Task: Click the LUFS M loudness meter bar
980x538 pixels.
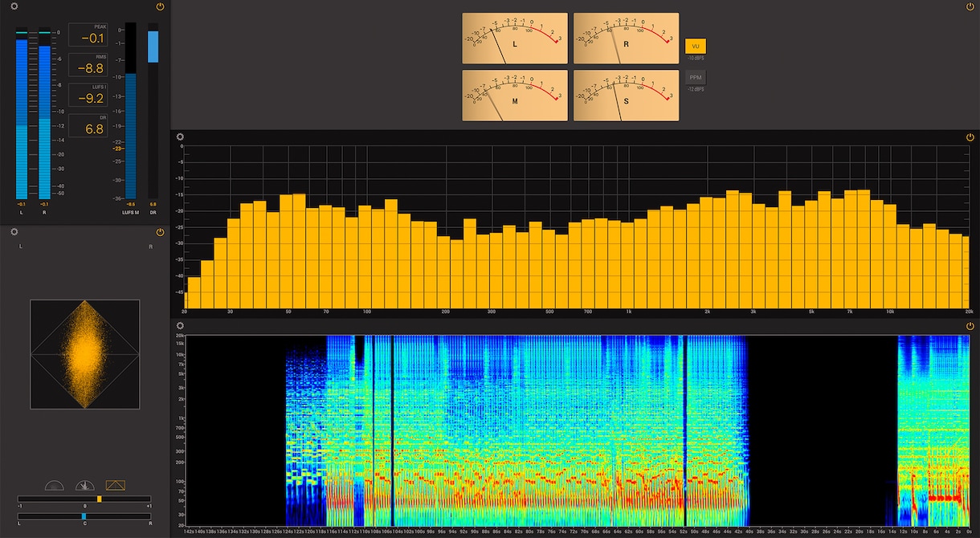Action: 130,111
